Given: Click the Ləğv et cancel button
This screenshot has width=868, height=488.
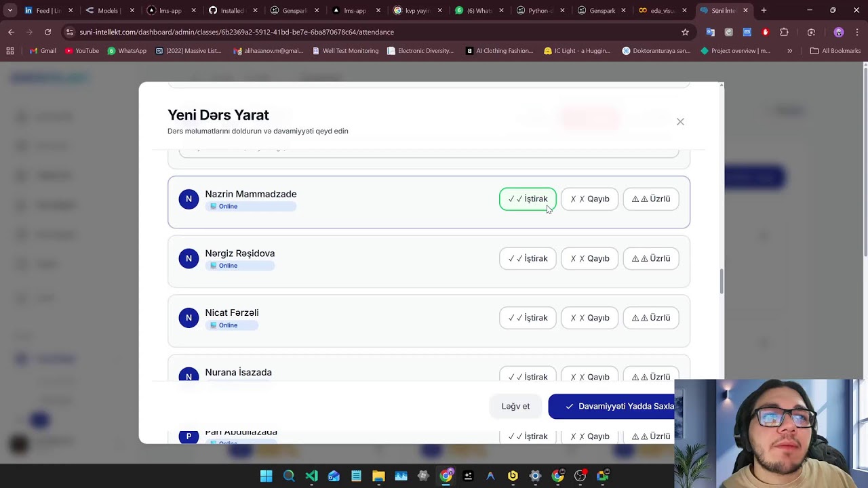Looking at the screenshot, I should pyautogui.click(x=515, y=406).
